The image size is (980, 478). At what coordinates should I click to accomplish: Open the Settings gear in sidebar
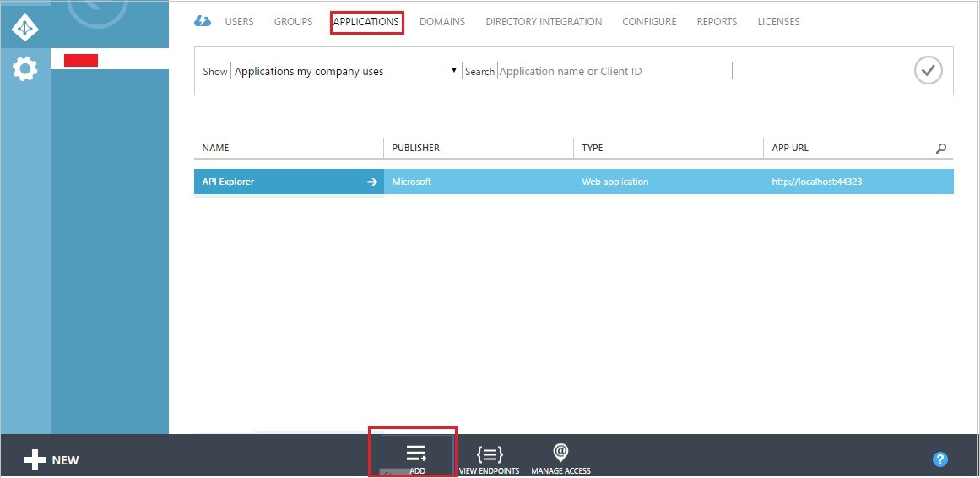[x=25, y=68]
